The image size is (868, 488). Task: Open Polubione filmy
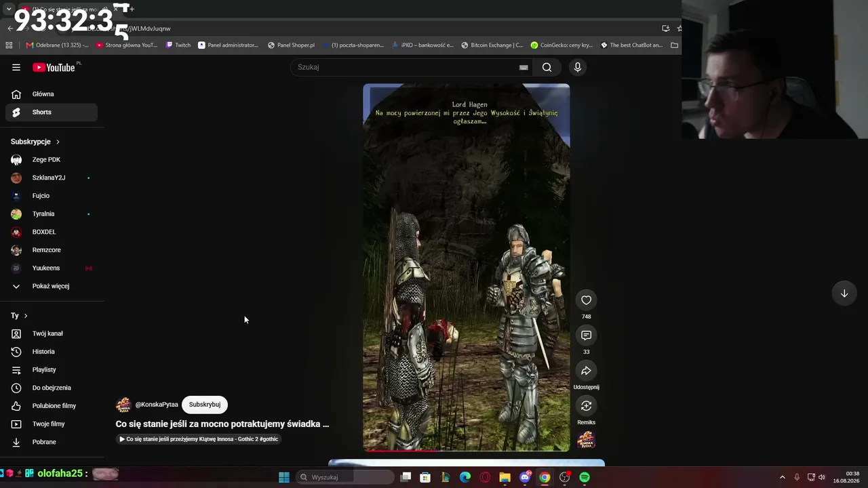(x=52, y=406)
